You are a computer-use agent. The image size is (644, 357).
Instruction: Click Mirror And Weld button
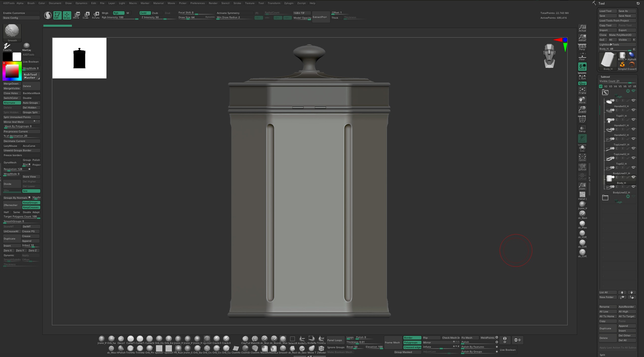[21, 122]
